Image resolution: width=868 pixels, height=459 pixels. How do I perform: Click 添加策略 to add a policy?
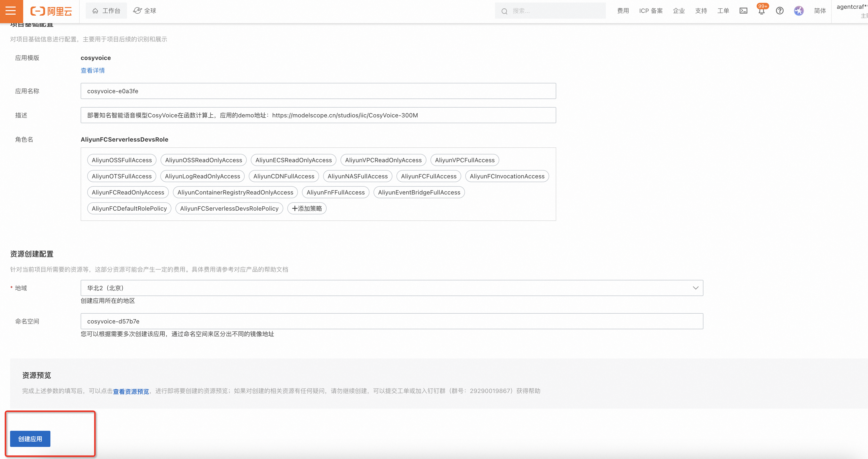click(x=307, y=208)
